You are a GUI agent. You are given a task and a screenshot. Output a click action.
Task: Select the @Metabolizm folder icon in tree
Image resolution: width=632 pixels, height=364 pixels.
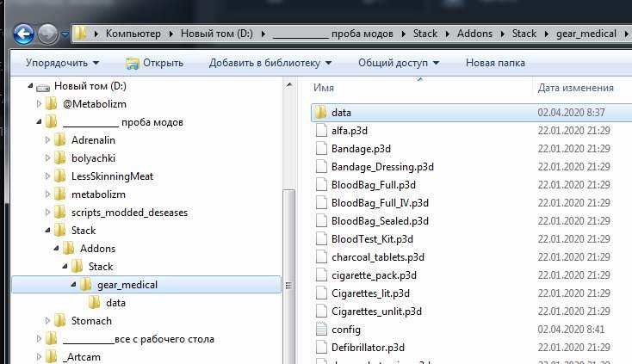[51, 104]
